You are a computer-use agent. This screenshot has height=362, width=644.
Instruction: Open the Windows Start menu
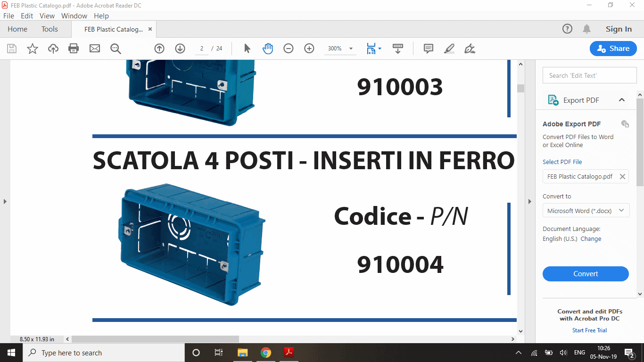coord(11,353)
